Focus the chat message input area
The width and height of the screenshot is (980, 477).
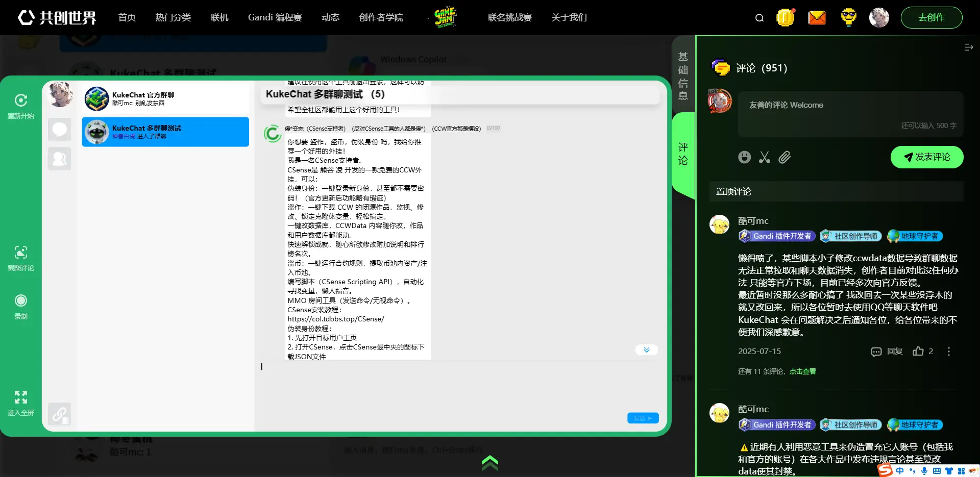tap(459, 385)
